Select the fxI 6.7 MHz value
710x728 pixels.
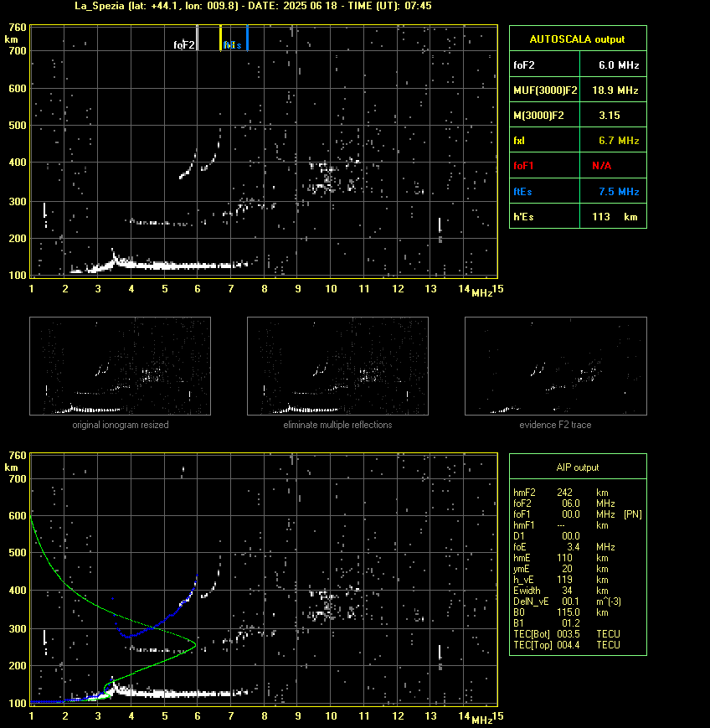(x=619, y=141)
